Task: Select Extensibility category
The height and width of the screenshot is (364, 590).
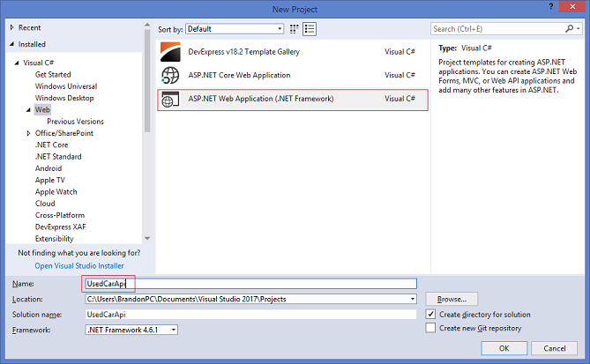Action: point(55,238)
